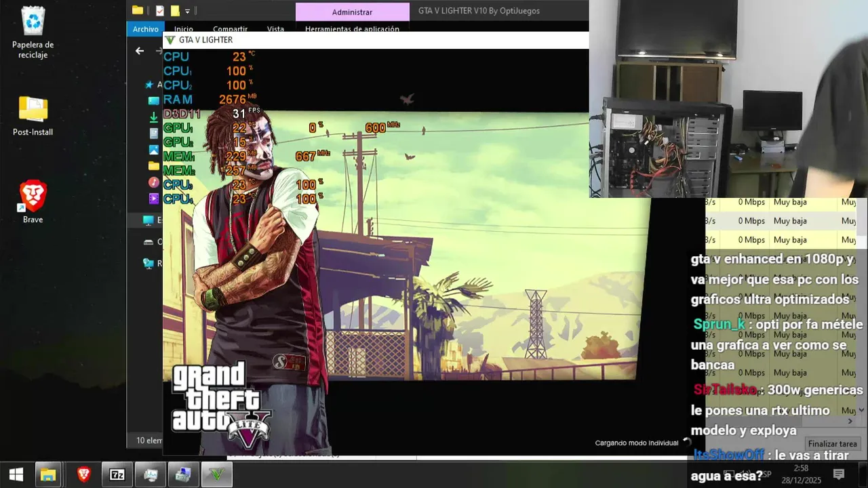Open the Windows Start menu
868x488 pixels.
pyautogui.click(x=16, y=474)
